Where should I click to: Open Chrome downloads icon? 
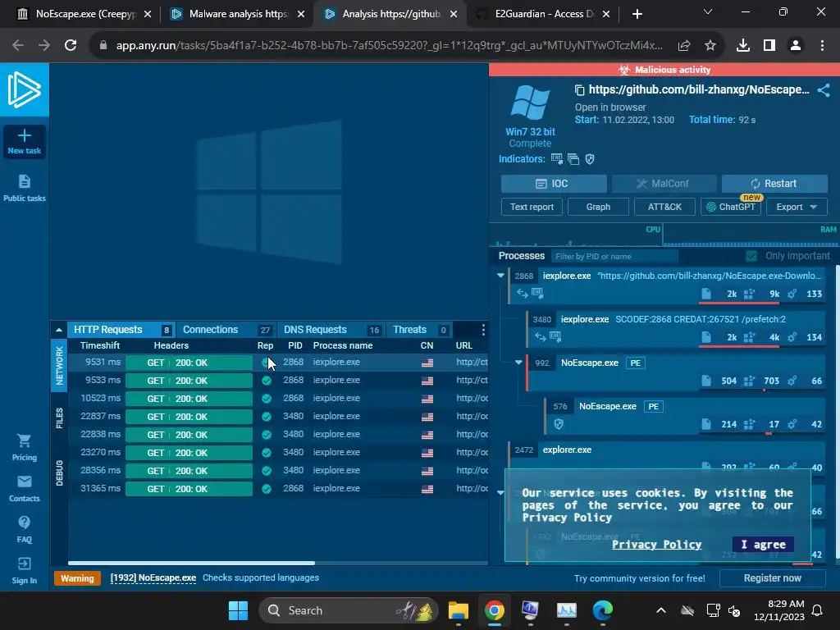point(743,46)
